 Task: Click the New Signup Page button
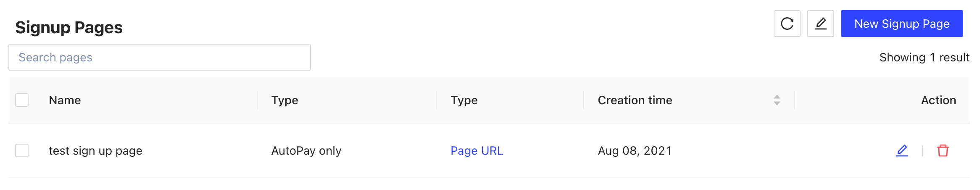pos(901,24)
